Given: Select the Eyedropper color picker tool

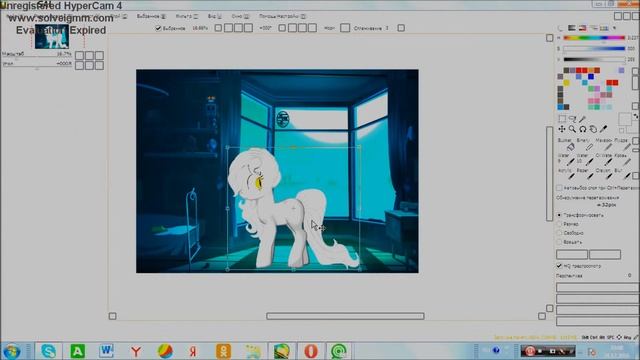Looking at the screenshot, I should tap(603, 129).
